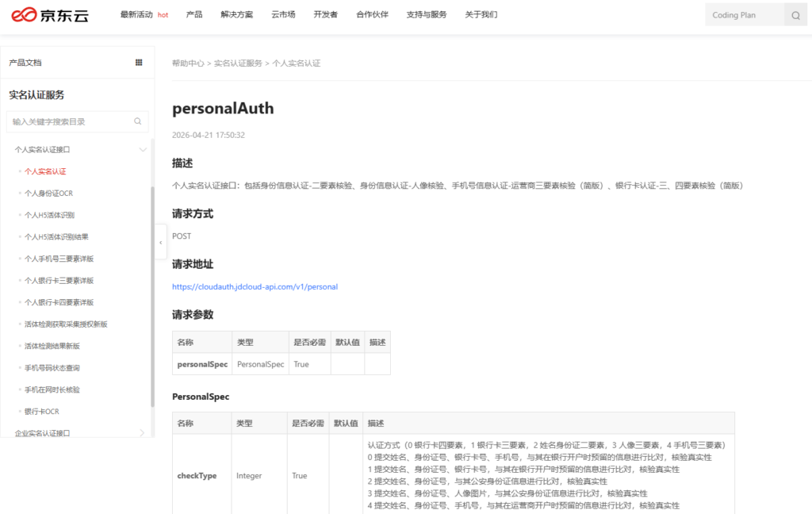This screenshot has width=812, height=514.
Task: Select 手机号码状态查询 in sidebar
Action: pyautogui.click(x=52, y=368)
